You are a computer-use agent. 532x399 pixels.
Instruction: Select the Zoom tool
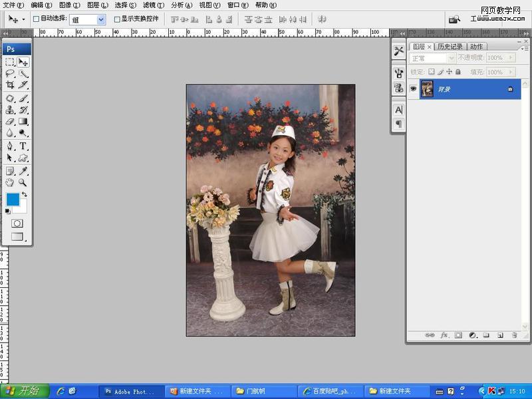(x=22, y=183)
